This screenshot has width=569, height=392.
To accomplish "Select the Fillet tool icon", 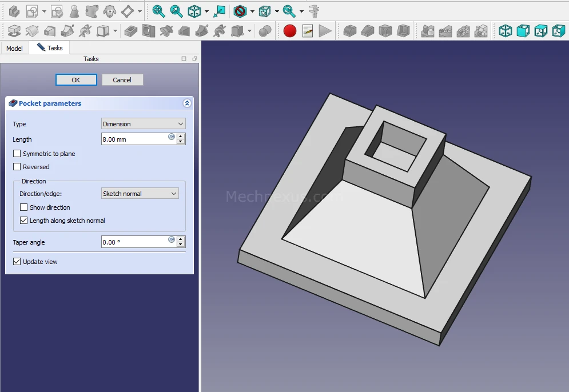I will click(349, 31).
